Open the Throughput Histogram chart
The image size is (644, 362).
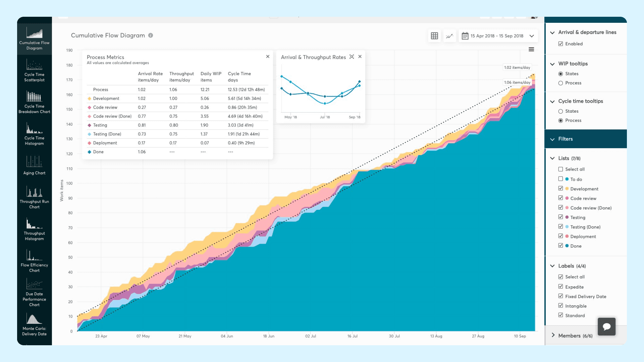point(34,230)
